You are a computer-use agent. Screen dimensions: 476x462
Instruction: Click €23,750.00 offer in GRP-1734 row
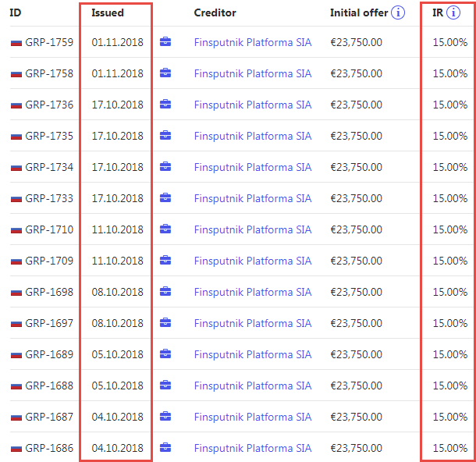(356, 167)
